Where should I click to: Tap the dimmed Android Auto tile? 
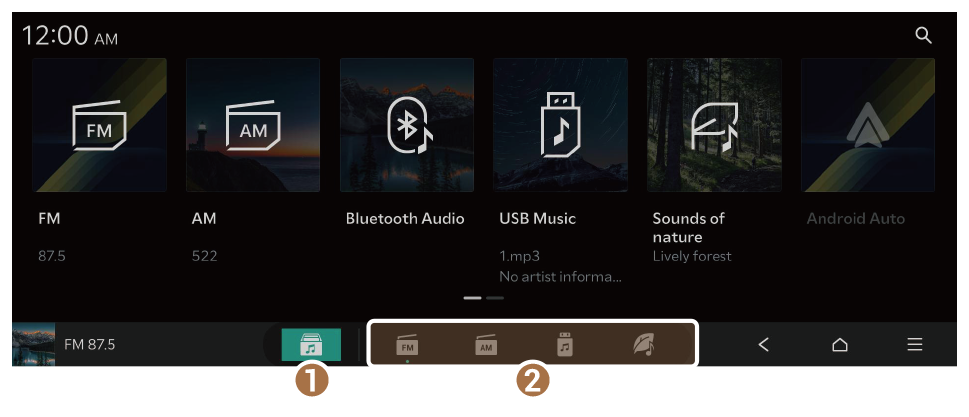point(868,125)
